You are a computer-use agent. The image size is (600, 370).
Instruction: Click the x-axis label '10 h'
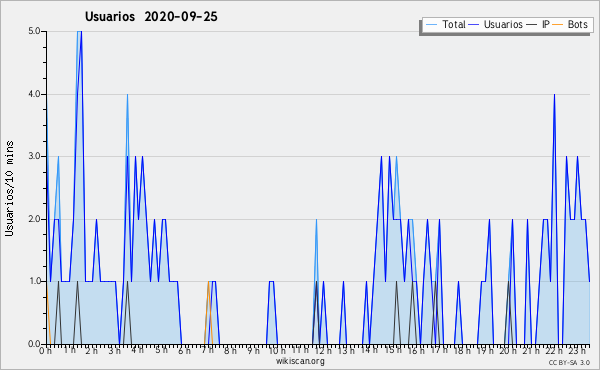pos(276,351)
